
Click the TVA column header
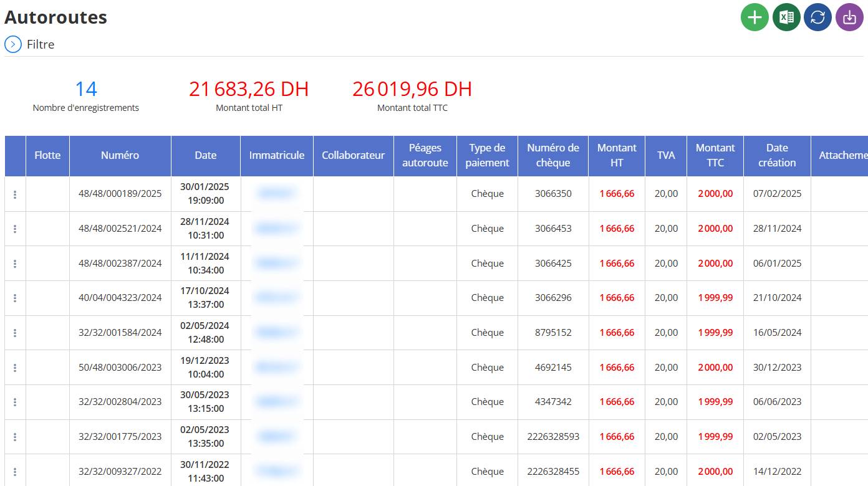click(x=666, y=156)
